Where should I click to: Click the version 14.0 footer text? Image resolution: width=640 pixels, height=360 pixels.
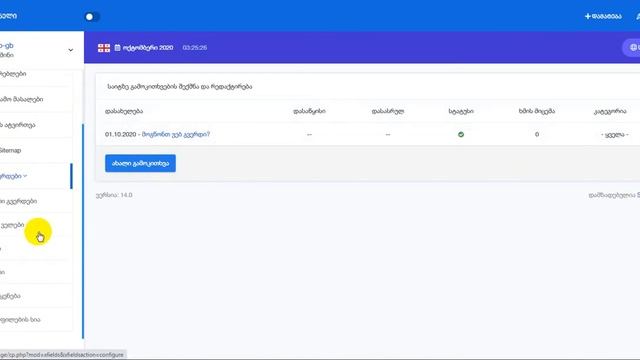click(114, 195)
